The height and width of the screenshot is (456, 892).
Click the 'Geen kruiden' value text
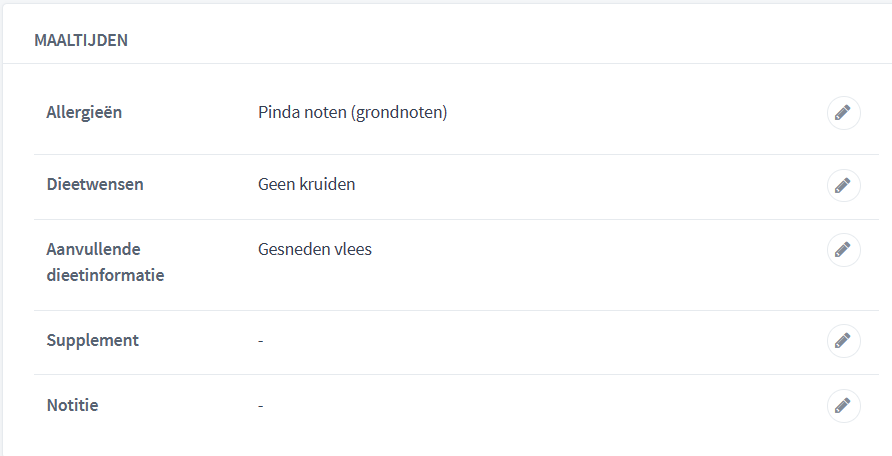tap(307, 184)
